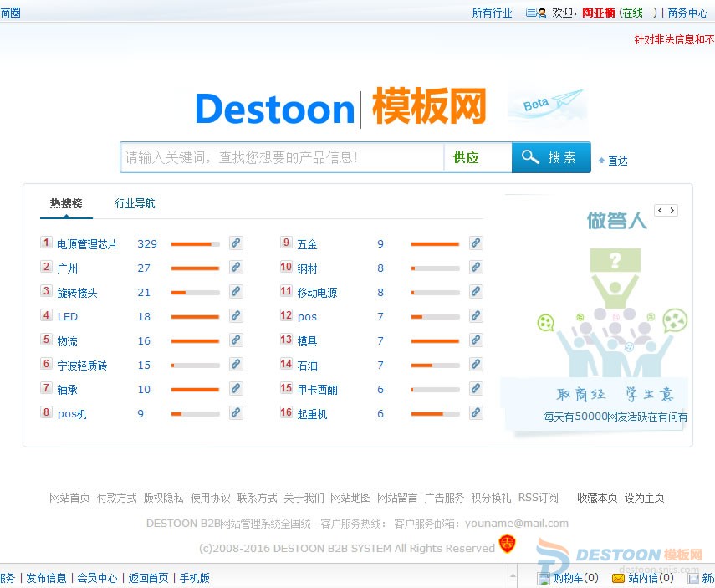Screen dimensions: 715x588
Task: Open link icon for LED row
Action: (236, 315)
